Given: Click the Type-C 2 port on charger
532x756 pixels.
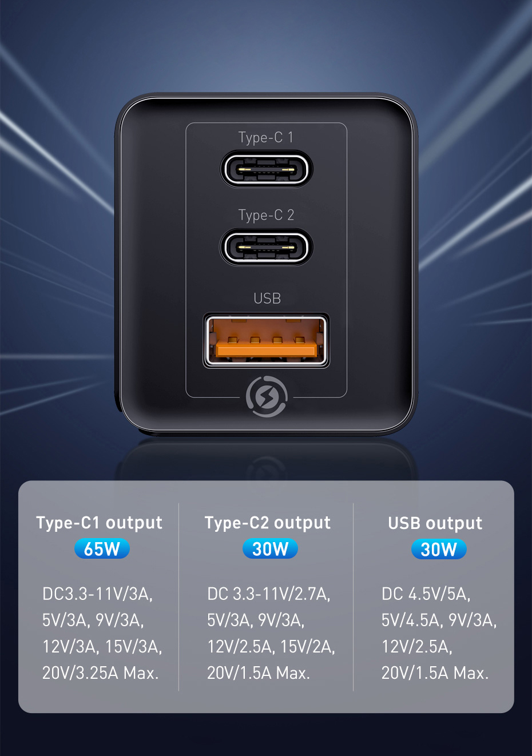Looking at the screenshot, I should [266, 247].
